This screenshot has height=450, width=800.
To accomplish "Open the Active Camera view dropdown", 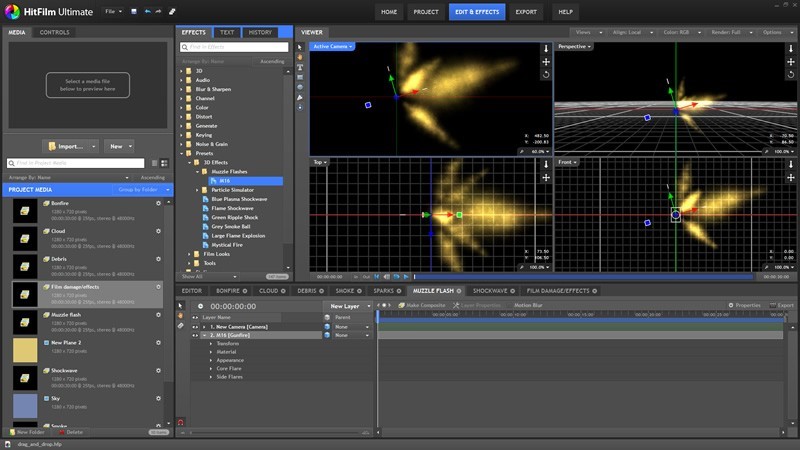I will pyautogui.click(x=333, y=46).
